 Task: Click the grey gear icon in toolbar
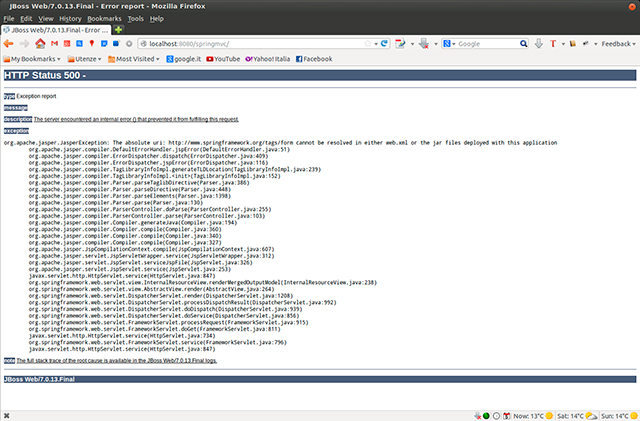tap(129, 44)
